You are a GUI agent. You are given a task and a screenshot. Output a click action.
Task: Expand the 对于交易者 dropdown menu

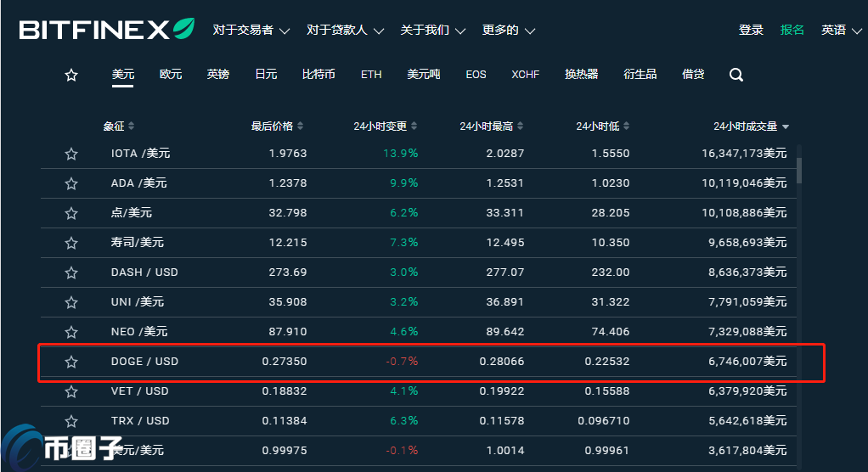[x=251, y=30]
